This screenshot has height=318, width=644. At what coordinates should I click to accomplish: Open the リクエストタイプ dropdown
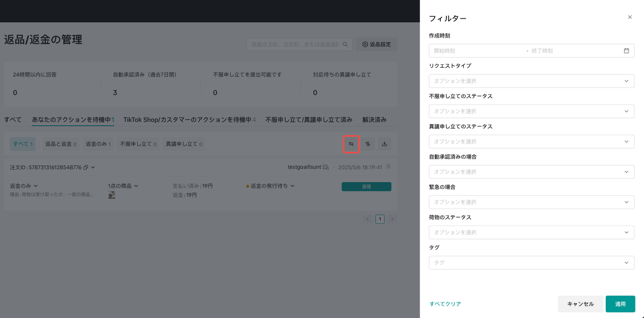[531, 81]
